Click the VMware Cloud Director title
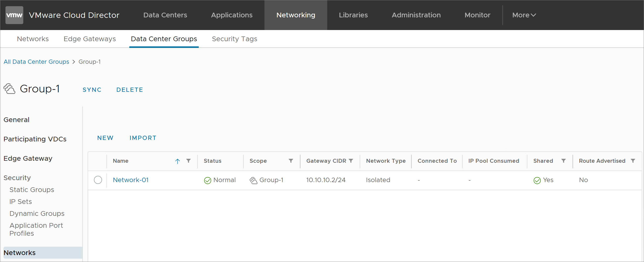Image resolution: width=644 pixels, height=262 pixels. pyautogui.click(x=74, y=15)
